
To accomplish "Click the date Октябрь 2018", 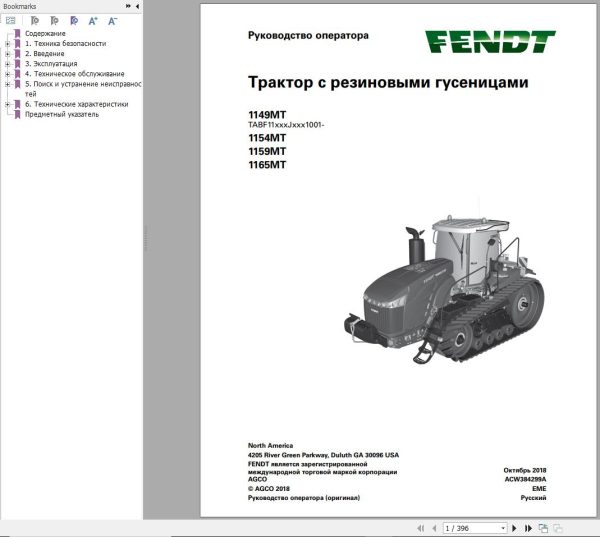I will point(525,470).
